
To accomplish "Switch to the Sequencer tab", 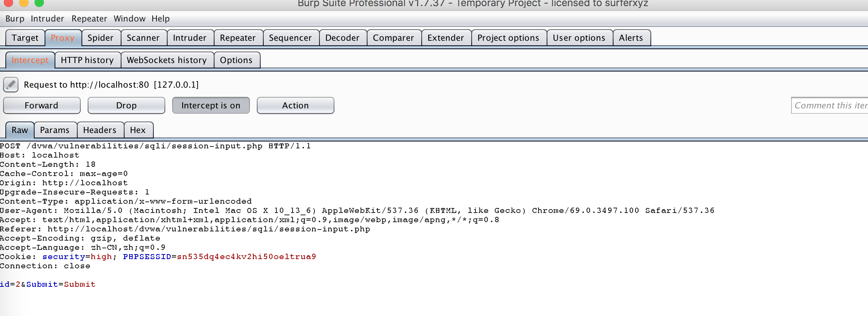I will click(x=290, y=38).
